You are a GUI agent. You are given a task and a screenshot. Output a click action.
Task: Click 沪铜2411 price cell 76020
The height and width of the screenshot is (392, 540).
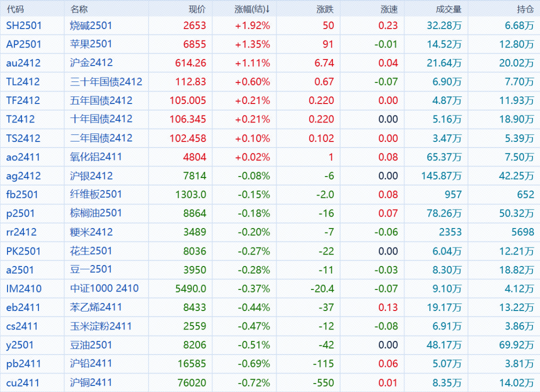point(192,382)
